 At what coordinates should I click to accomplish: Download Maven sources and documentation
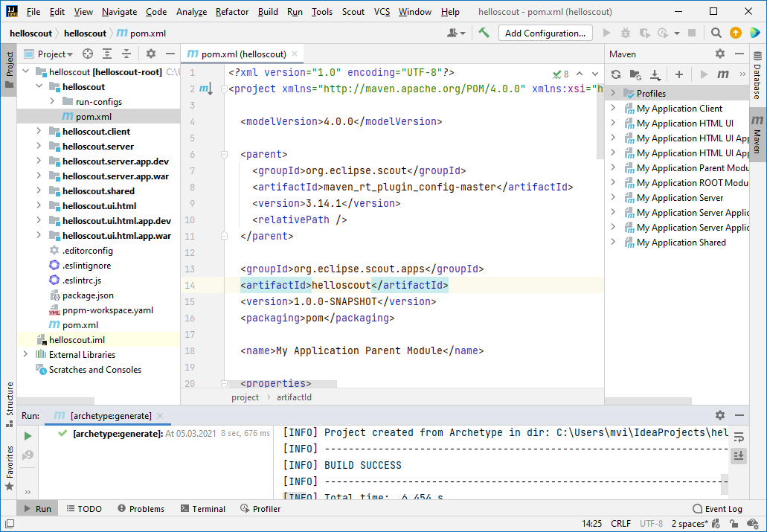point(655,74)
